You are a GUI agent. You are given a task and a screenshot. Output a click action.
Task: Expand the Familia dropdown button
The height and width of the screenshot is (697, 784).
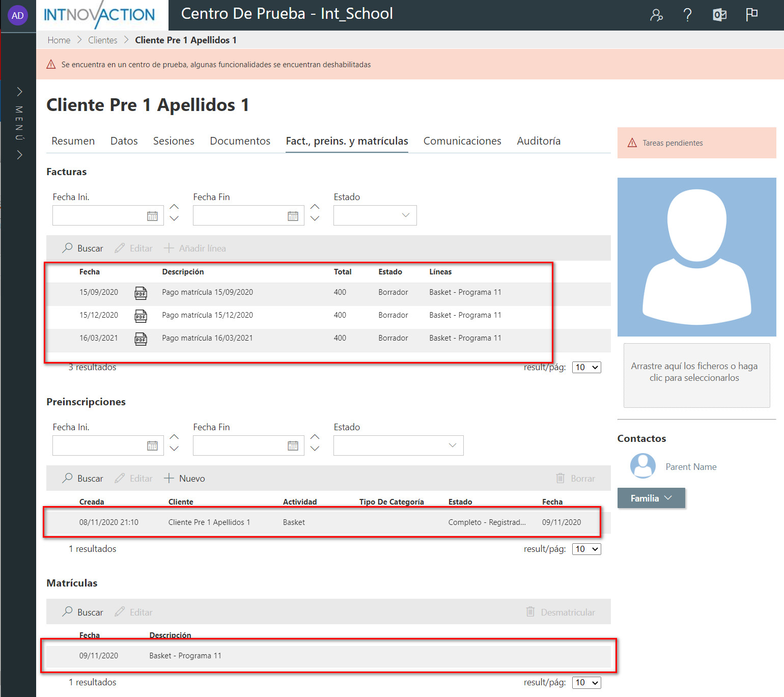pos(651,498)
